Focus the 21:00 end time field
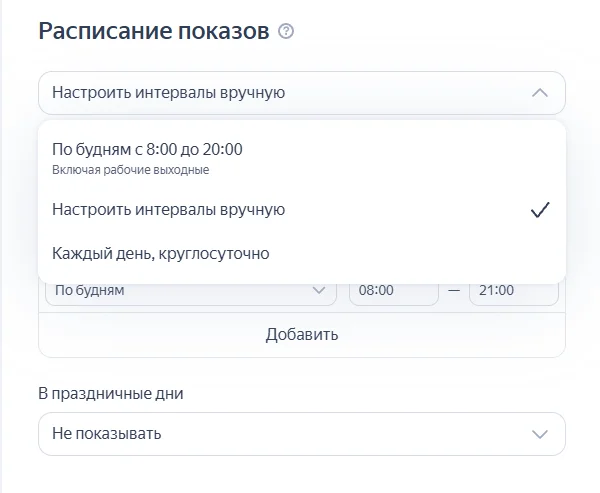 [x=512, y=291]
